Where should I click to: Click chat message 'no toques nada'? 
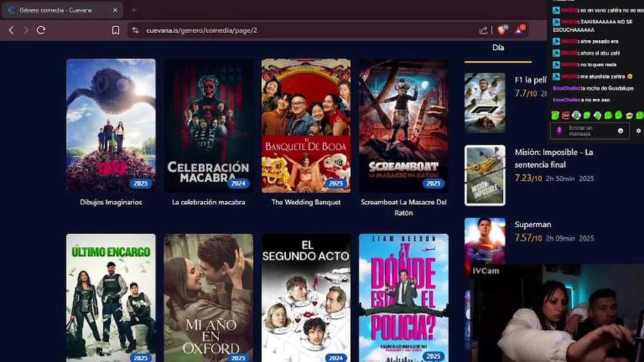(598, 65)
